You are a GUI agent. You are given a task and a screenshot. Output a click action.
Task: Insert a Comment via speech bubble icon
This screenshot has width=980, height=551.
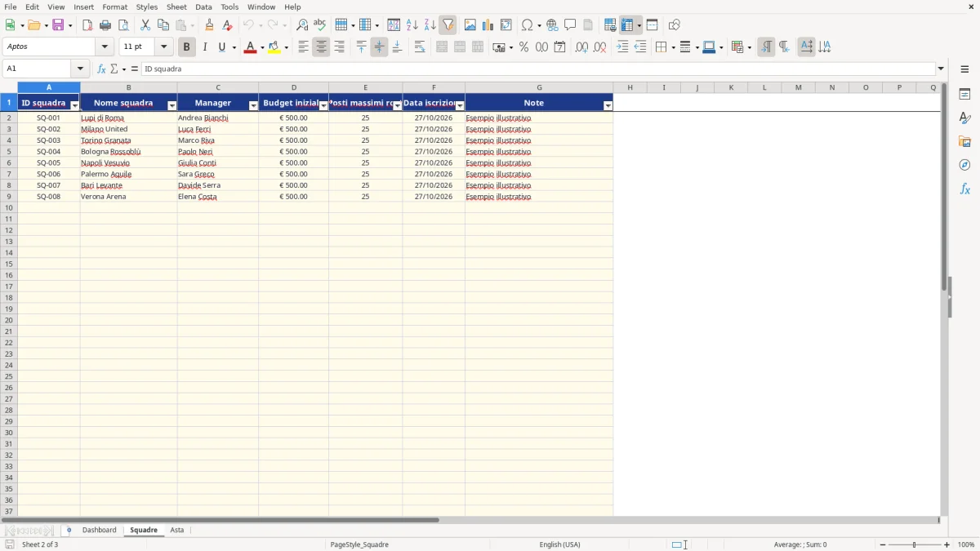570,25
